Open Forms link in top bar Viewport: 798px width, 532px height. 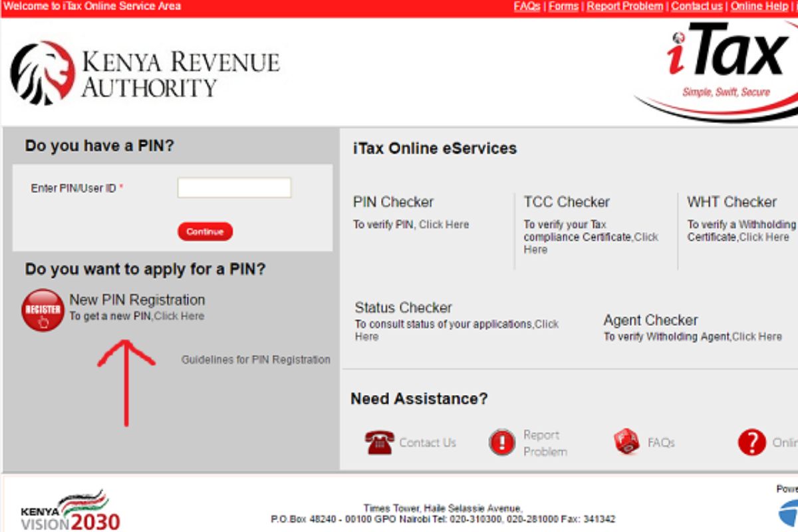click(x=563, y=6)
